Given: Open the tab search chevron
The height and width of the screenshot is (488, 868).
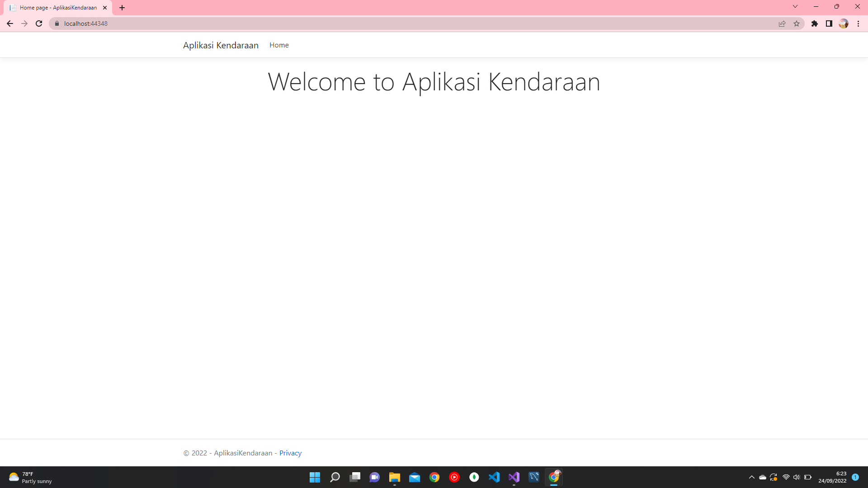Looking at the screenshot, I should point(795,6).
